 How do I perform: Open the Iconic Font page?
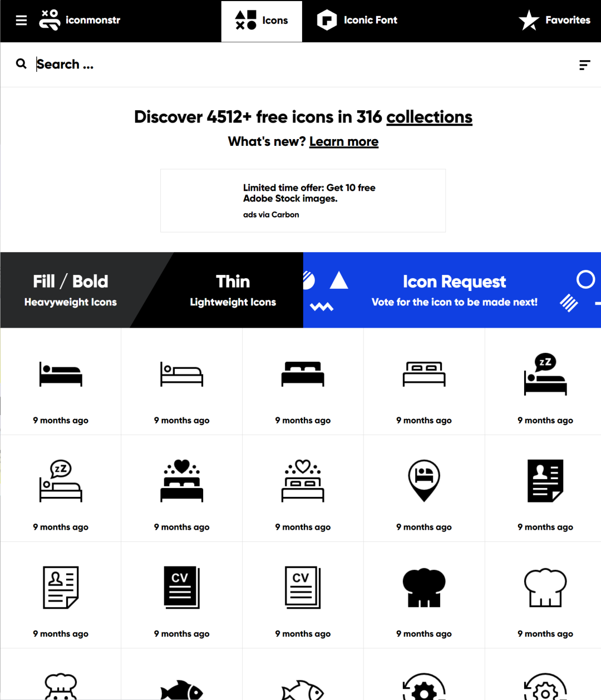point(357,20)
